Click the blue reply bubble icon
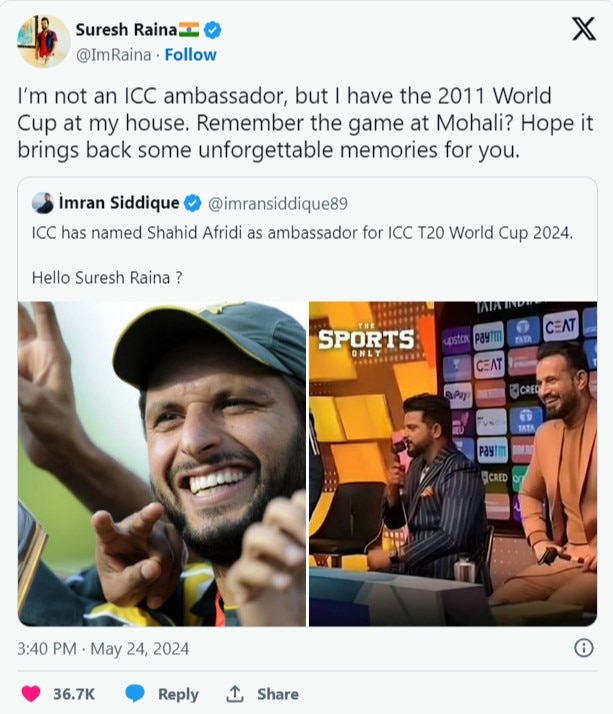Viewport: 613px width, 714px height. coord(135,694)
